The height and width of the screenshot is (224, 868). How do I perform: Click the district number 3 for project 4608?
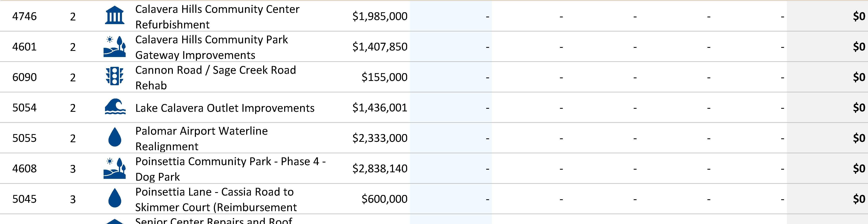coord(73,169)
